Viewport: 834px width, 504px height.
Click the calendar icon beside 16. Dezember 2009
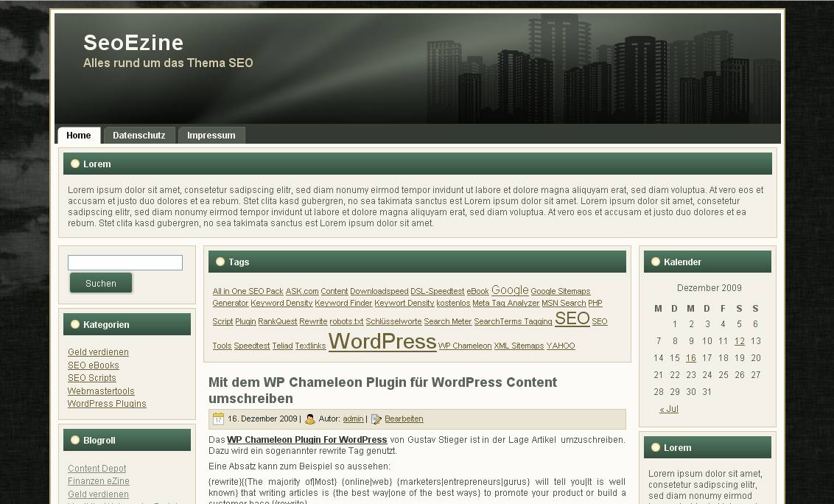[x=218, y=419]
